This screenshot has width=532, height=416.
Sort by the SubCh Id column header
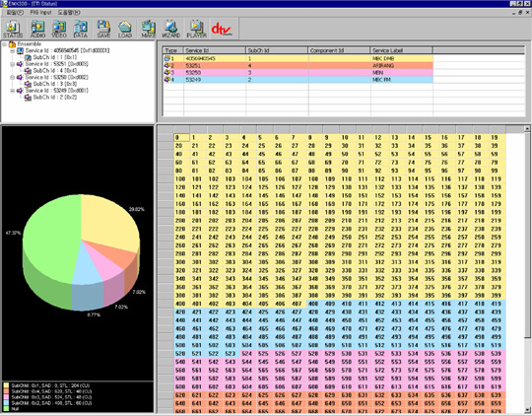click(x=277, y=50)
